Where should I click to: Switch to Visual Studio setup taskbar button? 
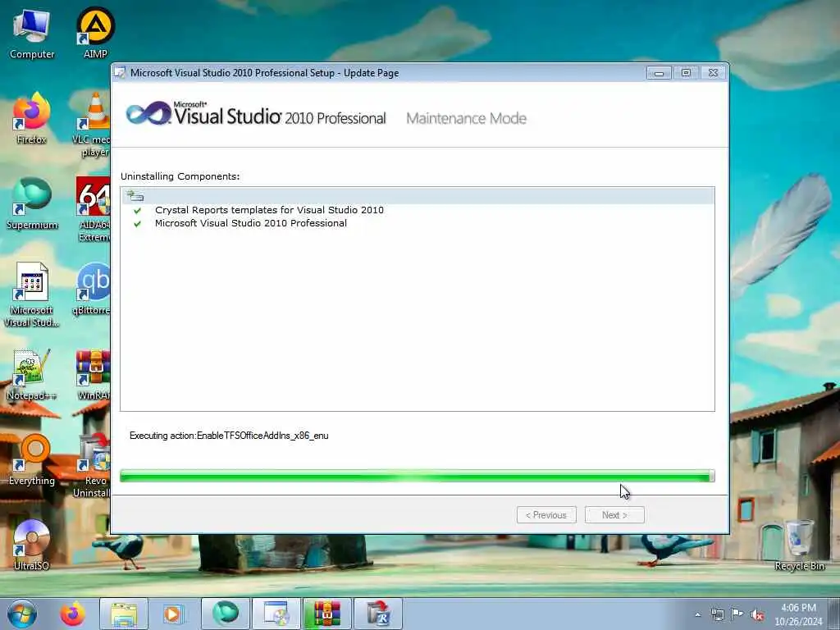point(276,614)
